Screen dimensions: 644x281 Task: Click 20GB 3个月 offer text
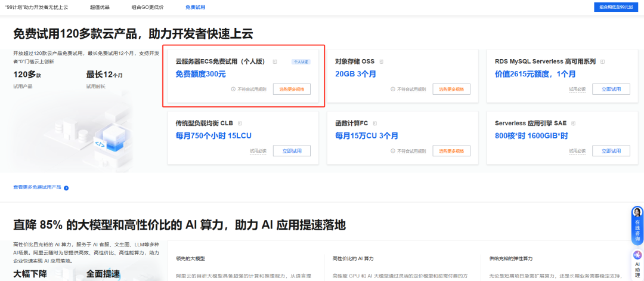point(355,75)
